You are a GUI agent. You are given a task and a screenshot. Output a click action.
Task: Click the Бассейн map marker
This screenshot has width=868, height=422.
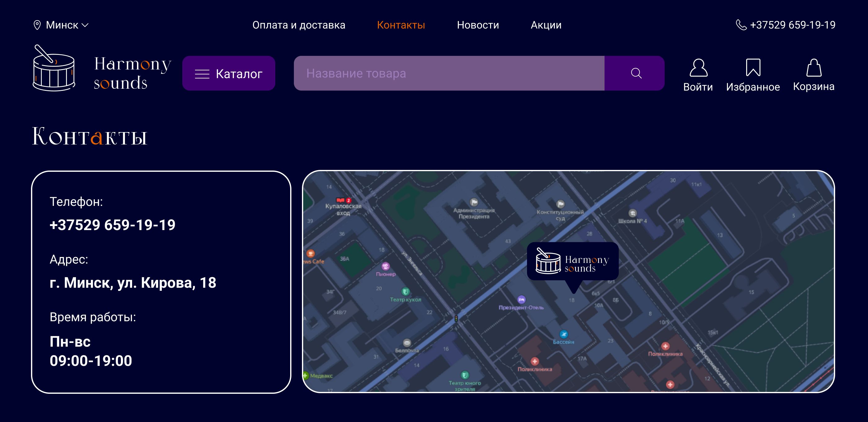tap(564, 334)
